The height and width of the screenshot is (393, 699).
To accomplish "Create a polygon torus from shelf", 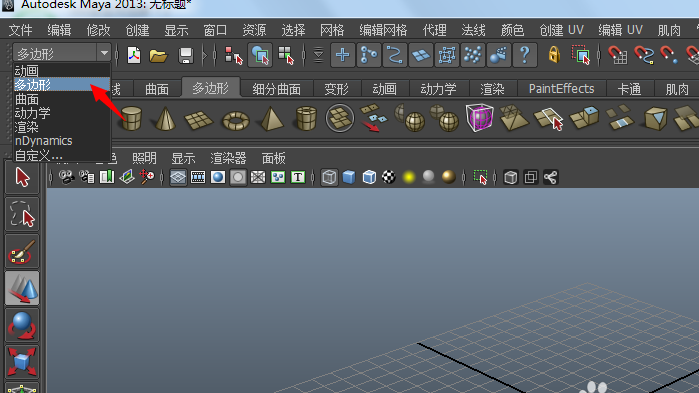I will pos(235,120).
